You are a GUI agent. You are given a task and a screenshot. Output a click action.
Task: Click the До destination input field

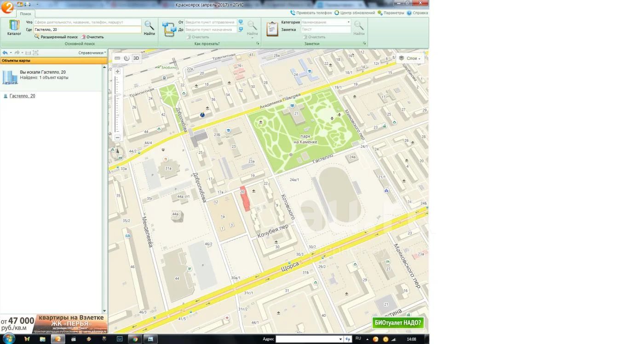tap(211, 29)
